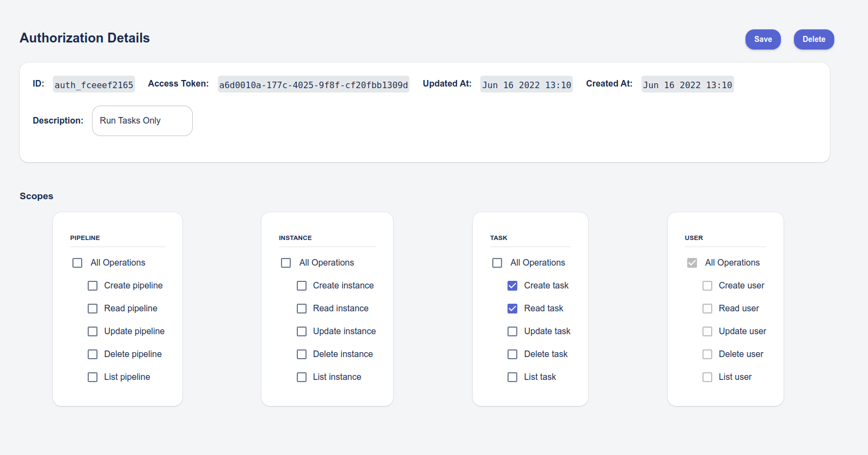Enable Create pipeline scope
Viewport: 868px width, 455px height.
tap(93, 286)
